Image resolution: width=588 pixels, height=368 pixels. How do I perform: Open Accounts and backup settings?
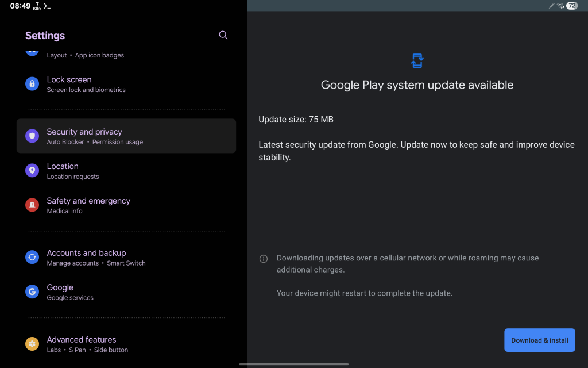126,257
